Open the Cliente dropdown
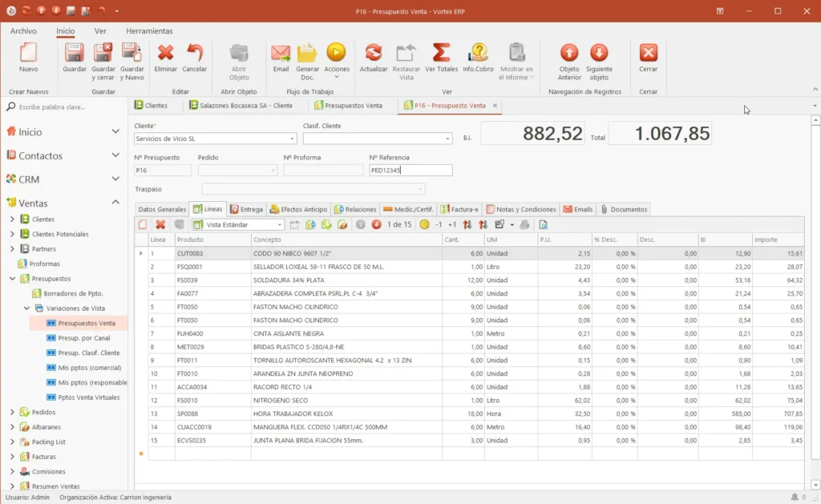The image size is (821, 504). click(292, 139)
